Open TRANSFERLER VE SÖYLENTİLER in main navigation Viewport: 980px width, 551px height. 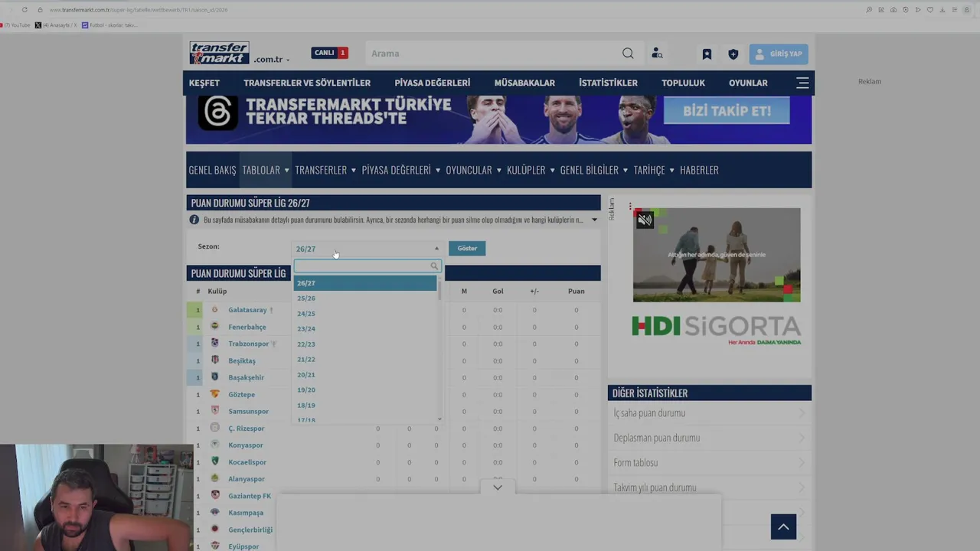click(307, 83)
